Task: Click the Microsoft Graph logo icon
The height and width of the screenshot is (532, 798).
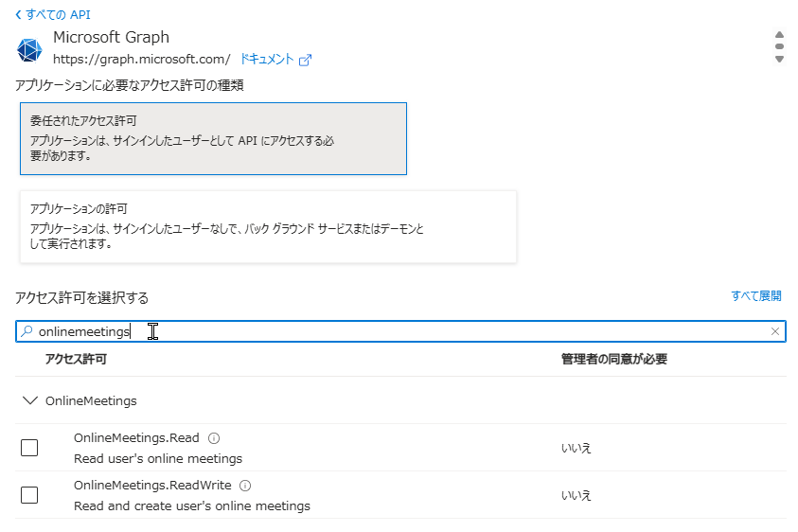Action: (30, 49)
